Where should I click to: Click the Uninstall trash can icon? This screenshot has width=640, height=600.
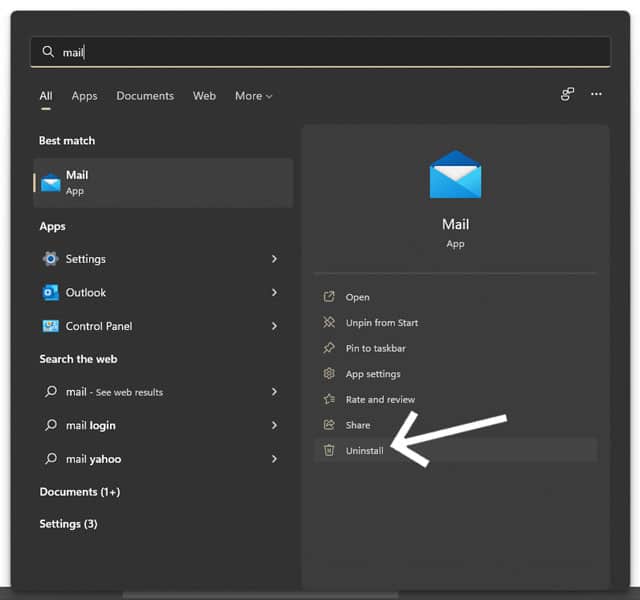(329, 450)
